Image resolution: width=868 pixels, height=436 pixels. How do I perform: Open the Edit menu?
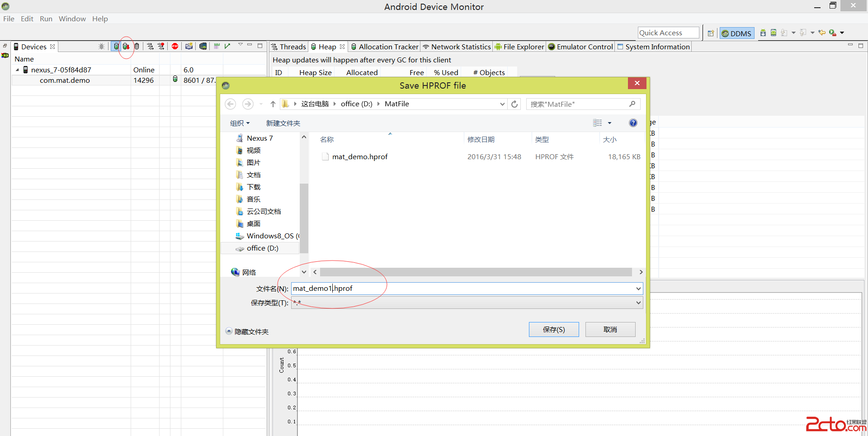pyautogui.click(x=27, y=19)
